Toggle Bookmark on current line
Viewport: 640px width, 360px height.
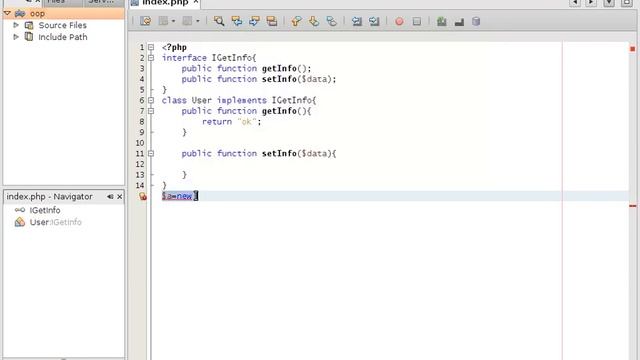point(331,21)
